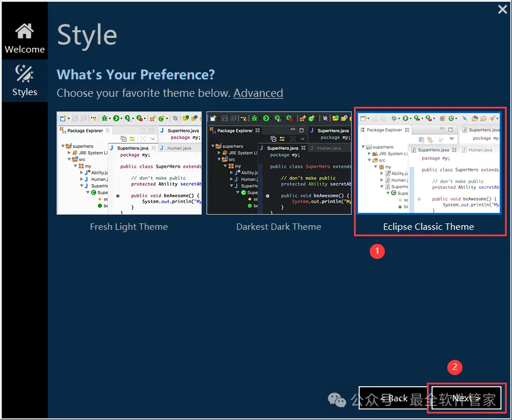Close the Style dialog with the X
The image size is (512, 420).
[503, 9]
